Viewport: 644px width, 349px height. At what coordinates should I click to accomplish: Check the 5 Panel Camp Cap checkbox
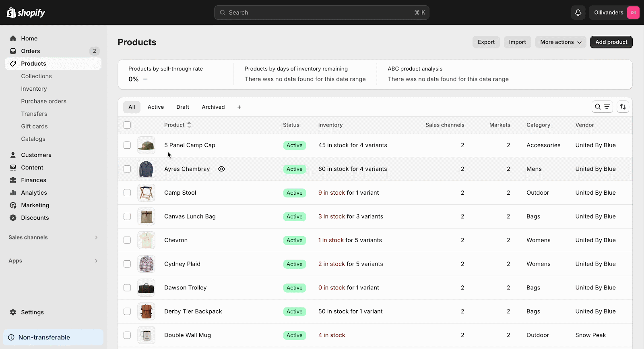(127, 145)
